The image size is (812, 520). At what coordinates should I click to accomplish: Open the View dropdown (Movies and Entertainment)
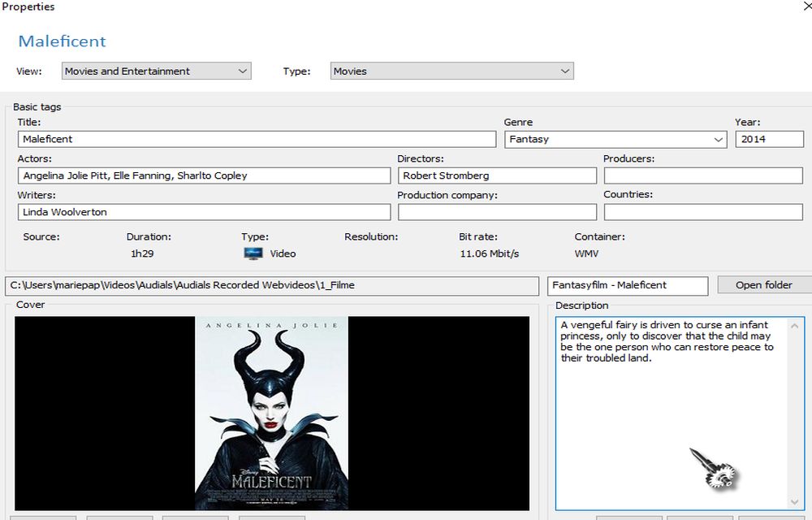click(x=157, y=71)
